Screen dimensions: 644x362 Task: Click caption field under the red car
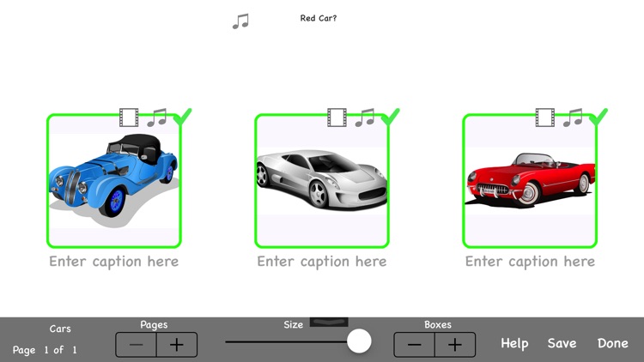[x=530, y=262]
